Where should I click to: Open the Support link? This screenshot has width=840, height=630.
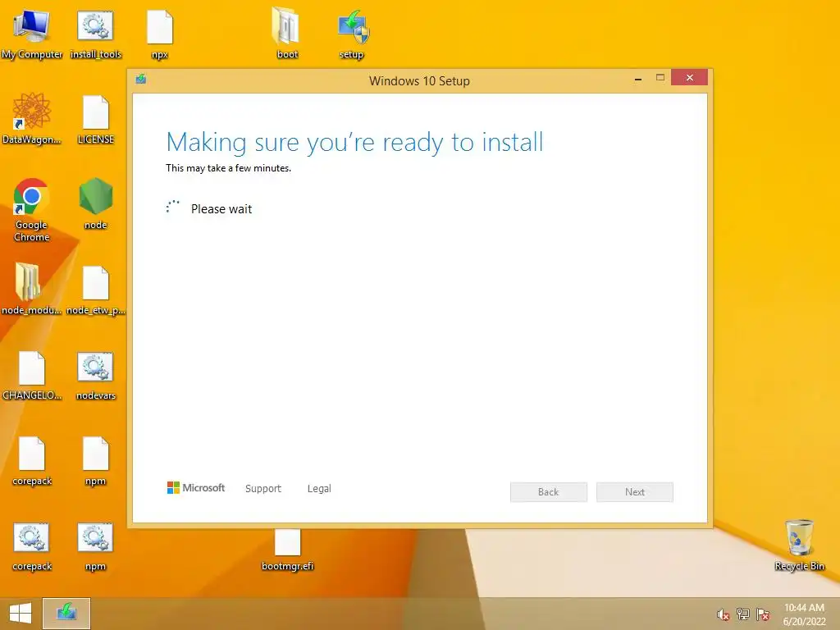click(x=263, y=489)
